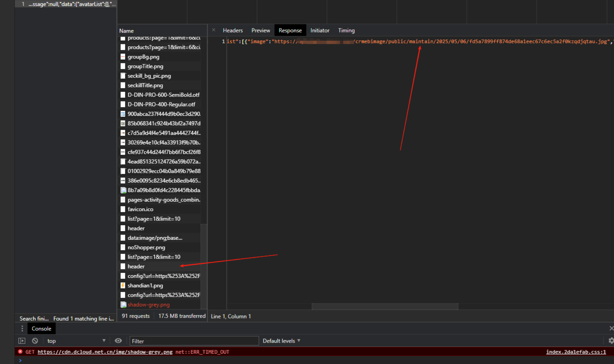Click the shadow-grey.png file icon
This screenshot has height=364, width=614.
pyautogui.click(x=123, y=305)
